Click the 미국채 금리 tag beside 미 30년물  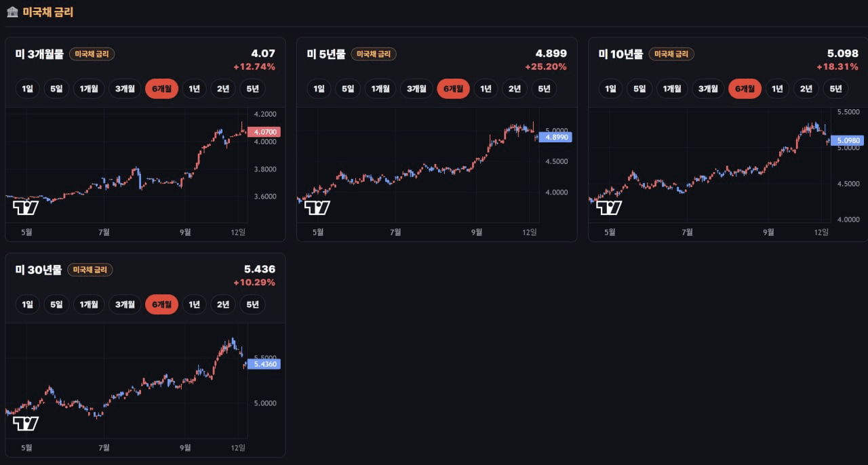[90, 270]
